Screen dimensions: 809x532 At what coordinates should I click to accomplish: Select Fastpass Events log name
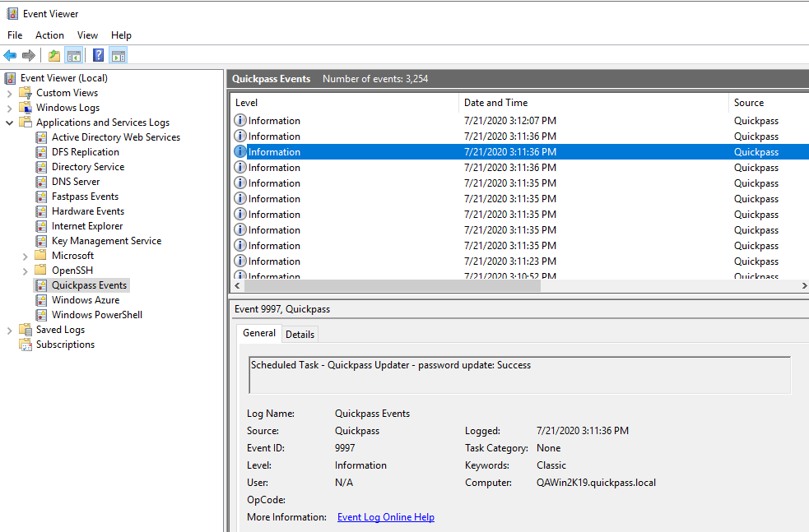(x=85, y=197)
